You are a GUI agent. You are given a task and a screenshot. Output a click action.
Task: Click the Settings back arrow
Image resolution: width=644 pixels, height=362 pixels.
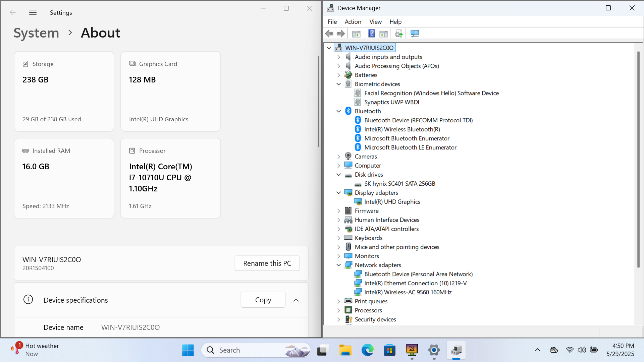click(13, 12)
